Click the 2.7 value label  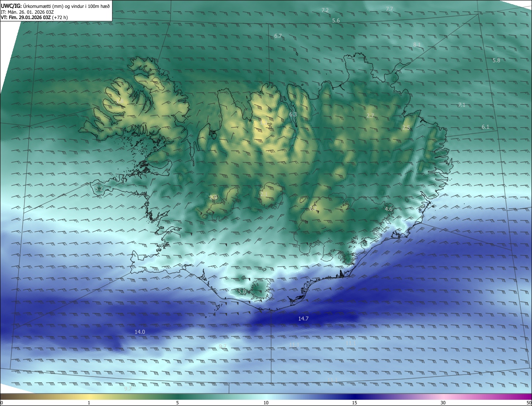[370, 115]
